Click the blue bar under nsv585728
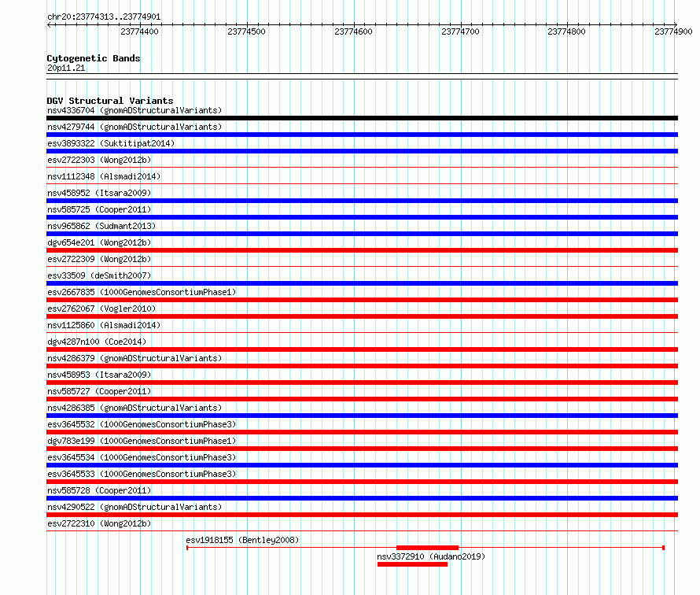 tap(362, 498)
